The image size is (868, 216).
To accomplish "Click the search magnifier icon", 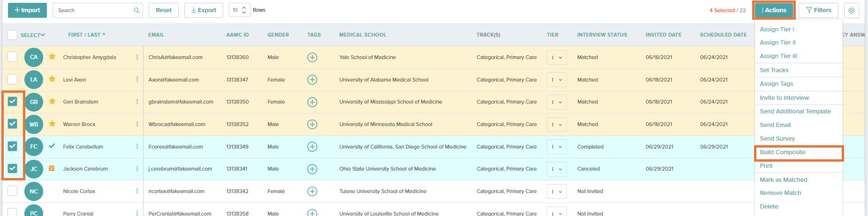I will (136, 10).
